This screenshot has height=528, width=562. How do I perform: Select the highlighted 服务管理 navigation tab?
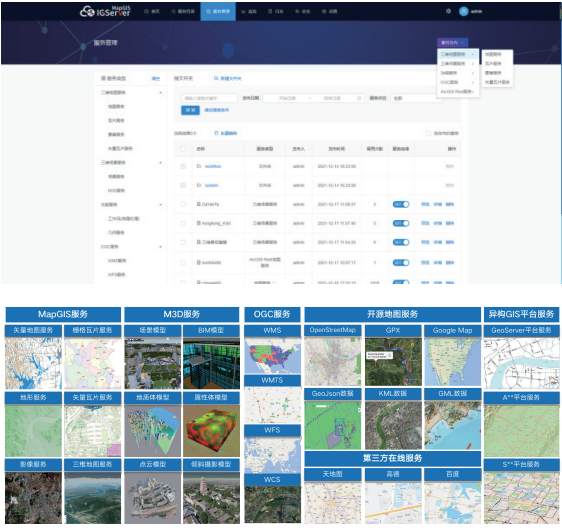[x=218, y=11]
